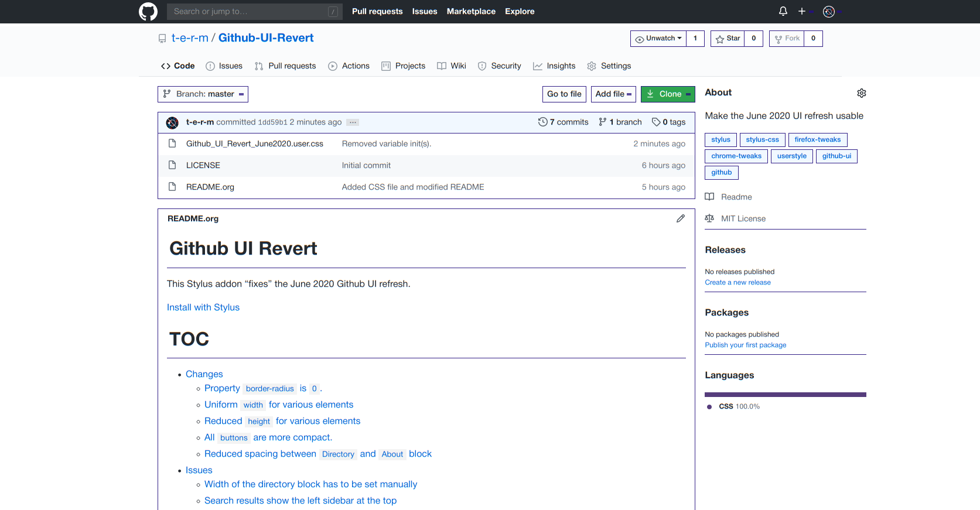The height and width of the screenshot is (510, 980).
Task: Open Pull requests in top navigation
Action: [377, 11]
